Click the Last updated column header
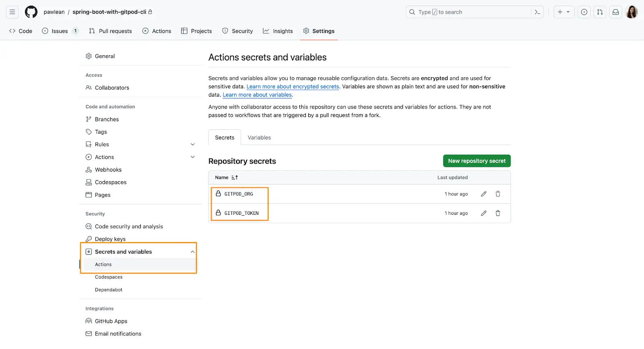This screenshot has height=349, width=644. [452, 177]
